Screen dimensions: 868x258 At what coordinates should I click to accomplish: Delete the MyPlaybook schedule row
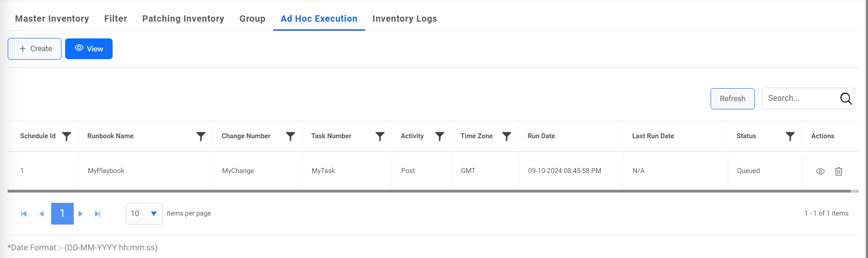pyautogui.click(x=839, y=171)
